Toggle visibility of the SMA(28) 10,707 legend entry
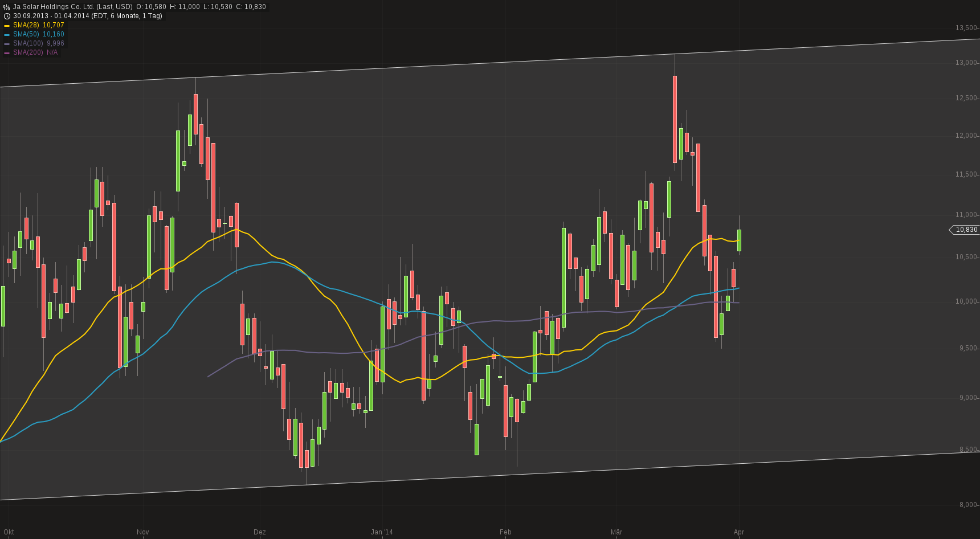 37,25
